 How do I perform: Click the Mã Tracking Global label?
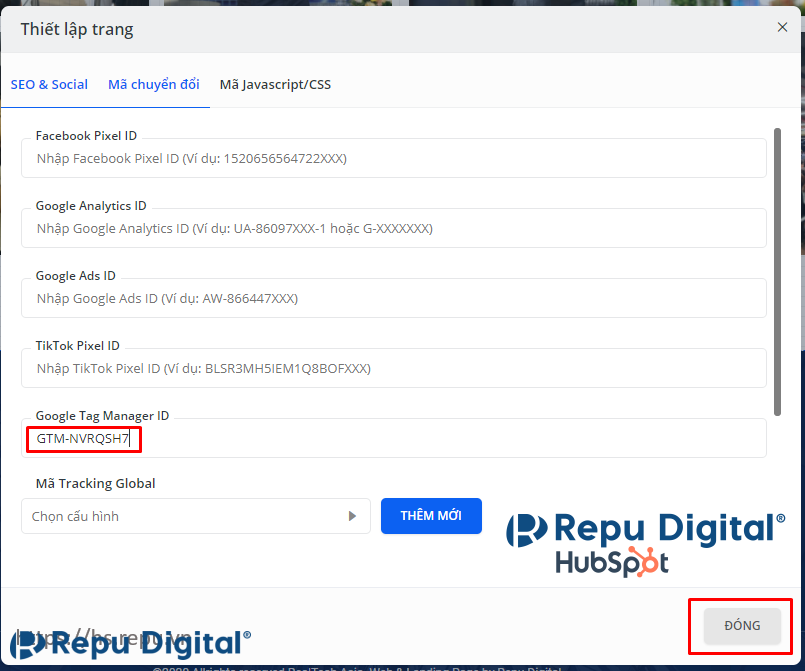click(x=95, y=484)
